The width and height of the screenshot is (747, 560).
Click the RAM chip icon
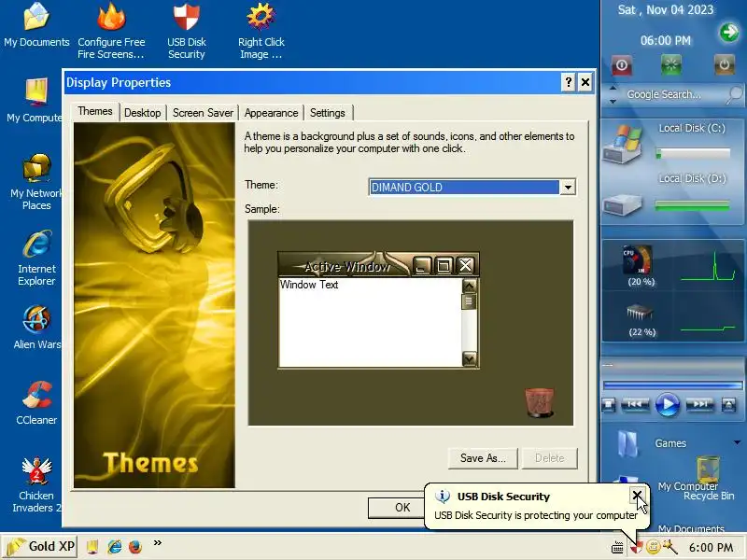point(640,313)
